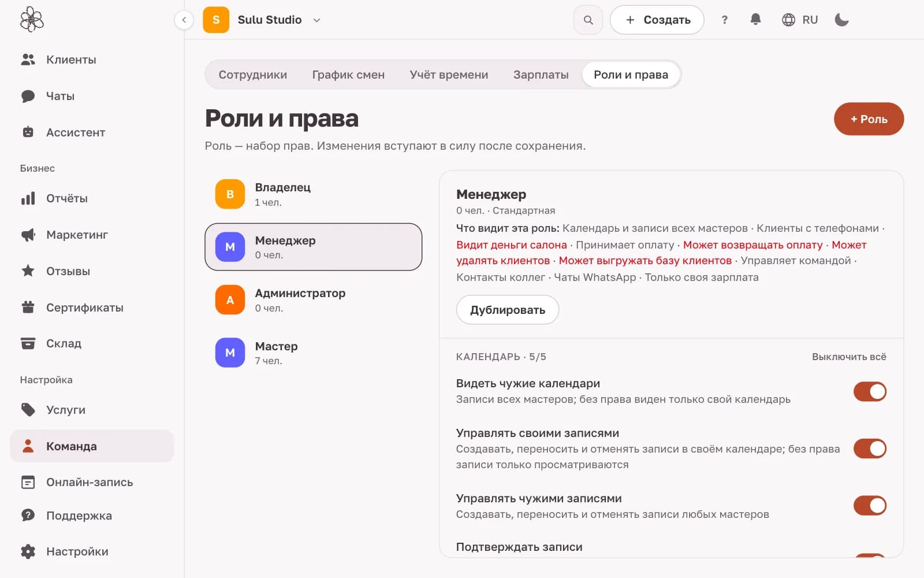
Task: Open the Чаты chat bubble icon
Action: [28, 96]
